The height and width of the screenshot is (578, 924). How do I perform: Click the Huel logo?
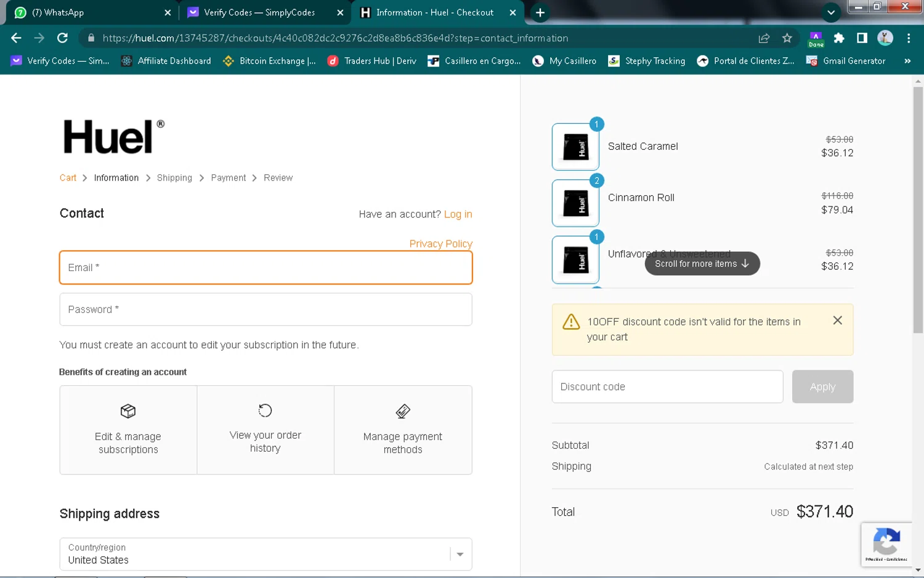click(x=113, y=136)
